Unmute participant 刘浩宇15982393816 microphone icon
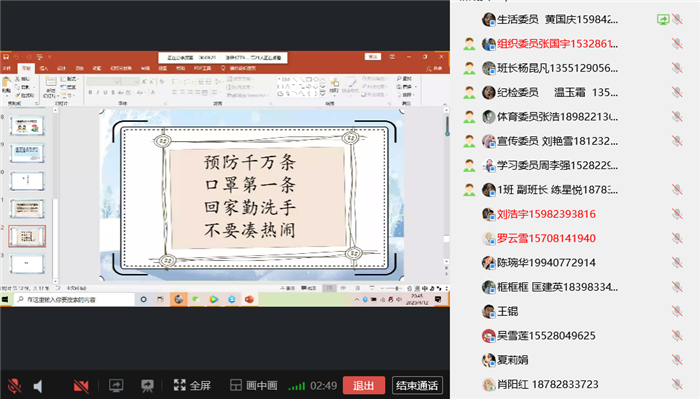Viewport: 700px width, 399px height. (x=677, y=214)
